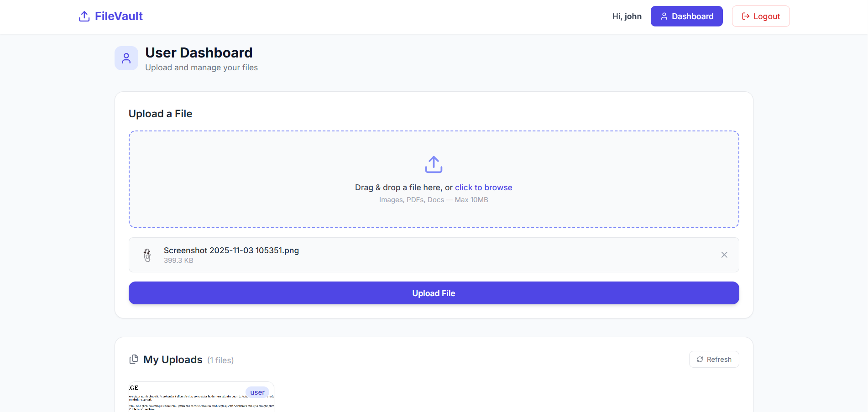This screenshot has height=412, width=868.
Task: Click the Upload File button
Action: coord(434,293)
